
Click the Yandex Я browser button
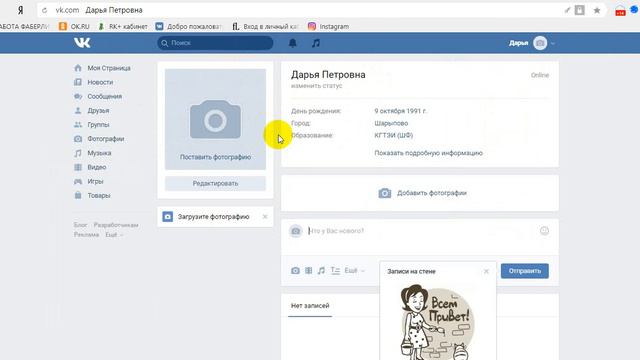point(20,10)
